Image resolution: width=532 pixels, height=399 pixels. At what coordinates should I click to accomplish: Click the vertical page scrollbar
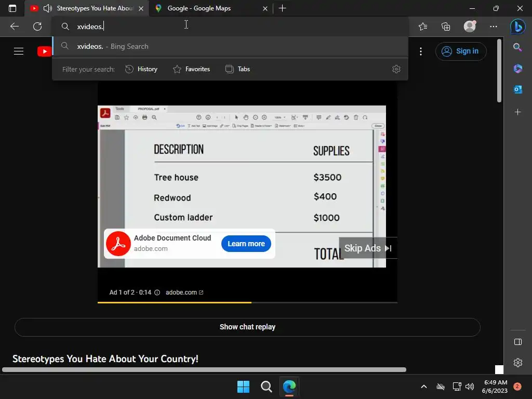499,71
